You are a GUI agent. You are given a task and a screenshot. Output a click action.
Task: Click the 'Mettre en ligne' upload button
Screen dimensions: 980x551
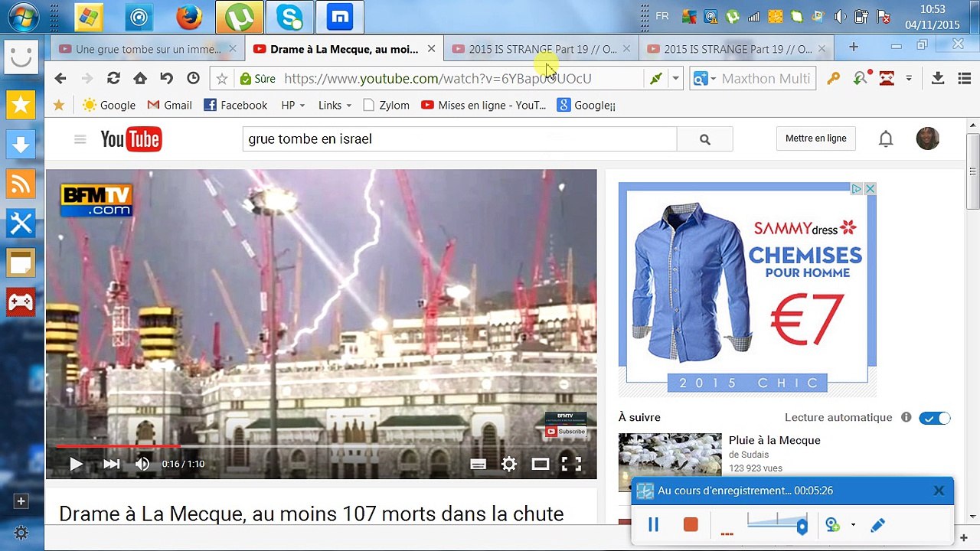tap(816, 139)
